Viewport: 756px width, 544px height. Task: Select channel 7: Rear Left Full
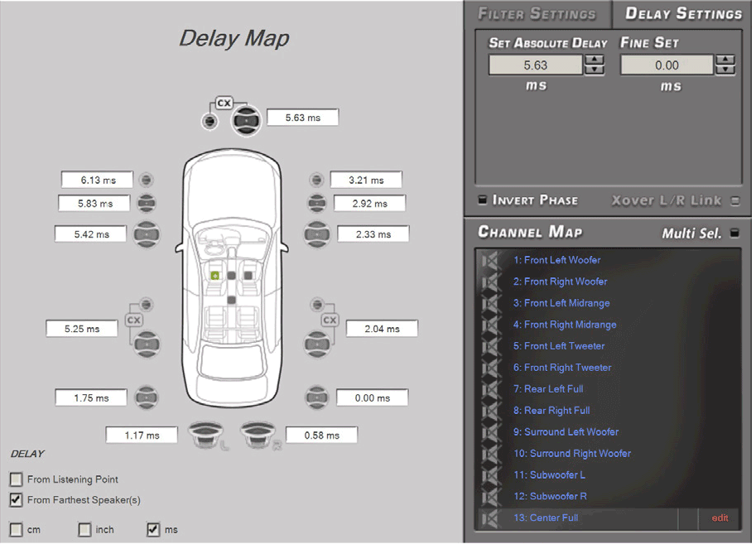click(548, 389)
